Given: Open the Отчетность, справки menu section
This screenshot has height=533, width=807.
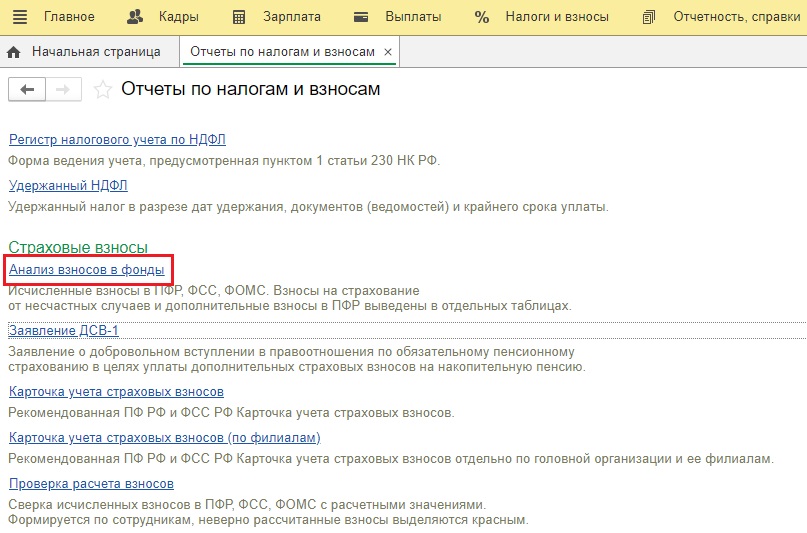Looking at the screenshot, I should click(x=737, y=17).
